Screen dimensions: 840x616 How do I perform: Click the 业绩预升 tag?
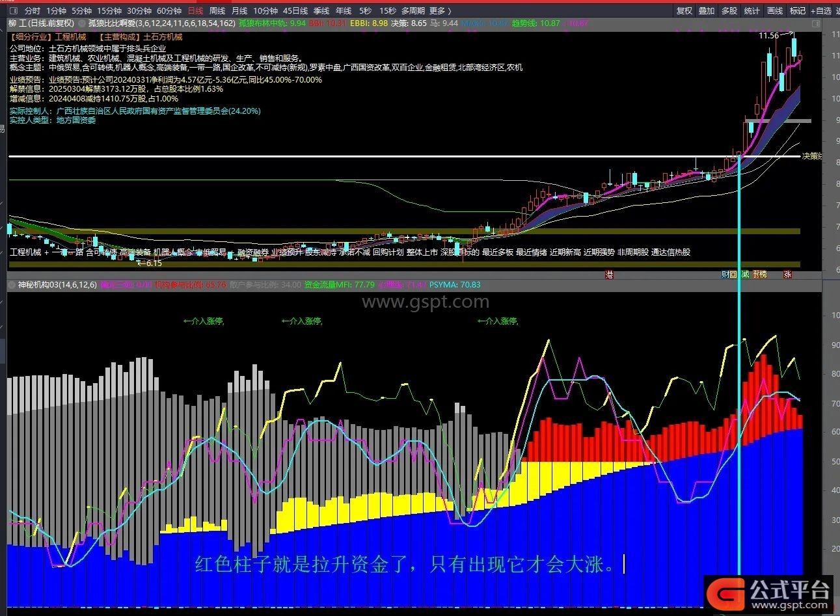tap(287, 252)
